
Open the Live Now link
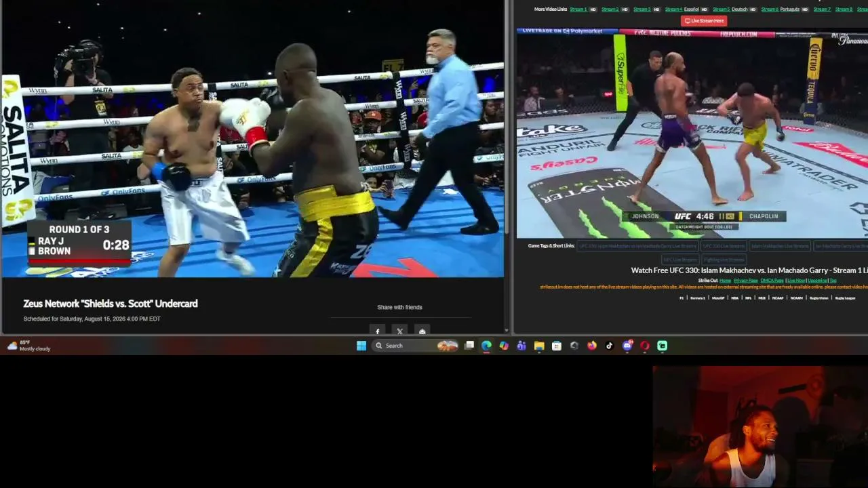point(795,281)
